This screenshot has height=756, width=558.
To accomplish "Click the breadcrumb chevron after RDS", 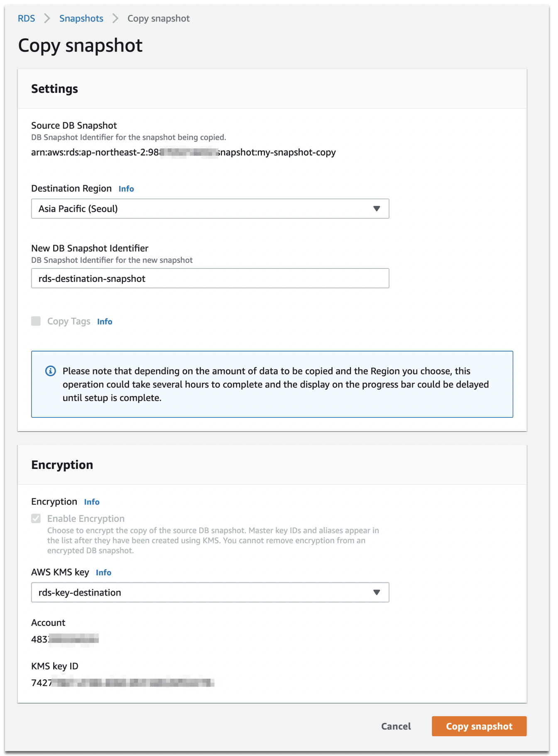I will (x=47, y=18).
